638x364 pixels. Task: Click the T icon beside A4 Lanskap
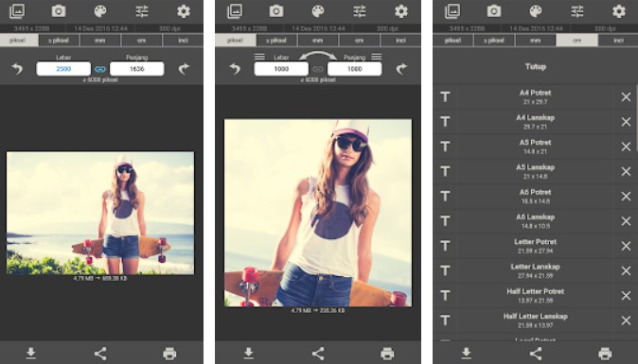[446, 121]
